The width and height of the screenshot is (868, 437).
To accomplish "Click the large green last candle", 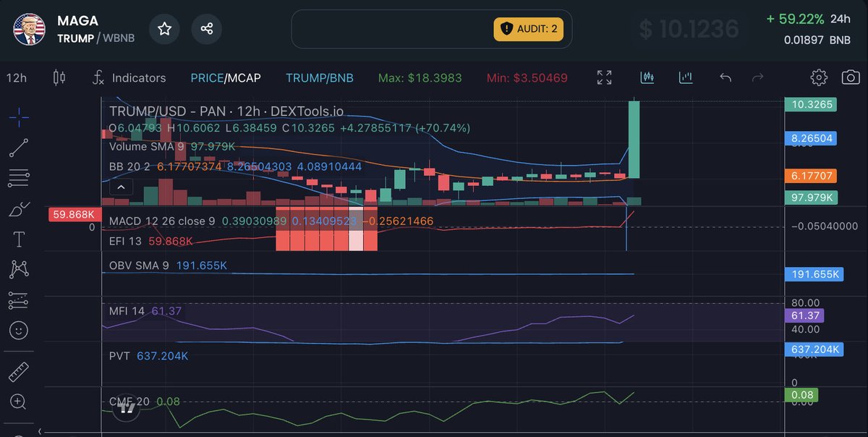I will pos(634,140).
